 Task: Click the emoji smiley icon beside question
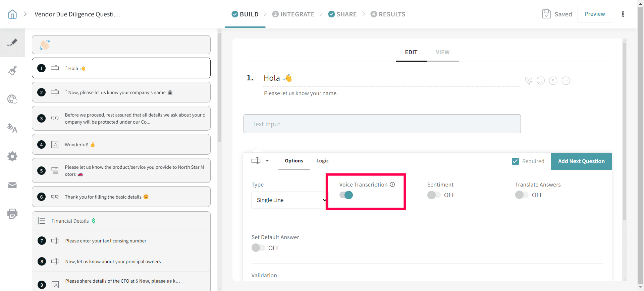point(541,81)
